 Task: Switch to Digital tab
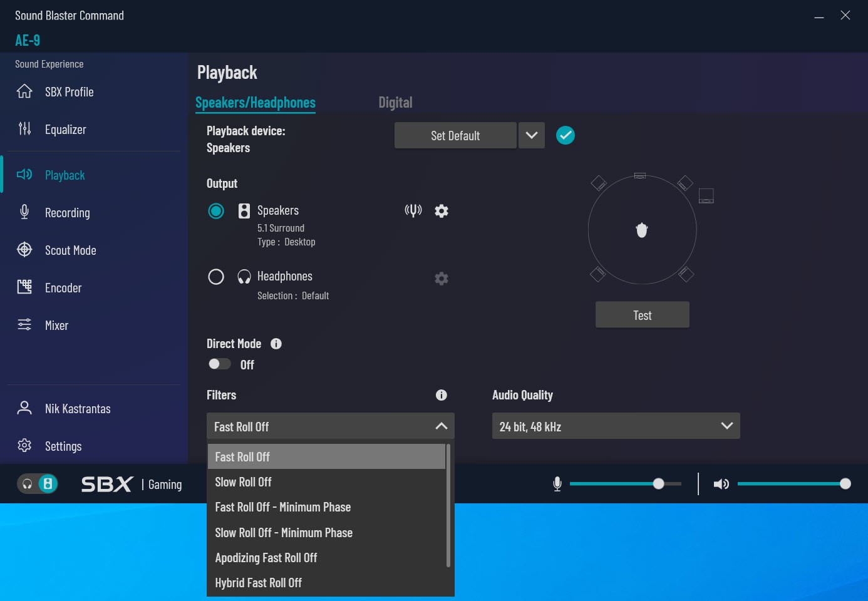click(x=395, y=103)
